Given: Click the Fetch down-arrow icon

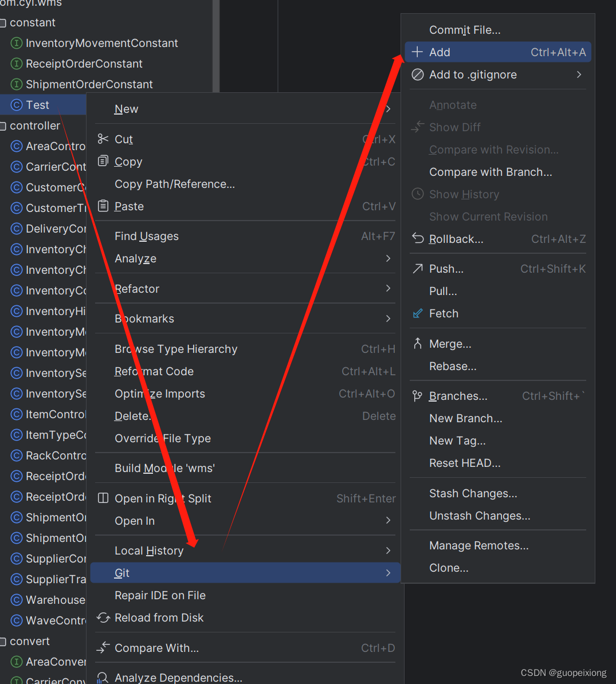Looking at the screenshot, I should pos(418,313).
